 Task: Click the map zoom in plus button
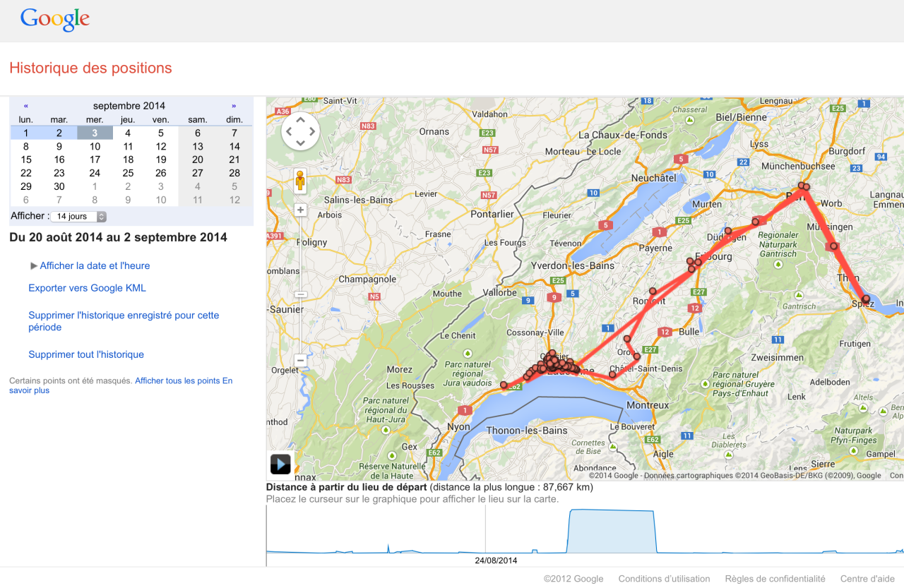pos(300,210)
